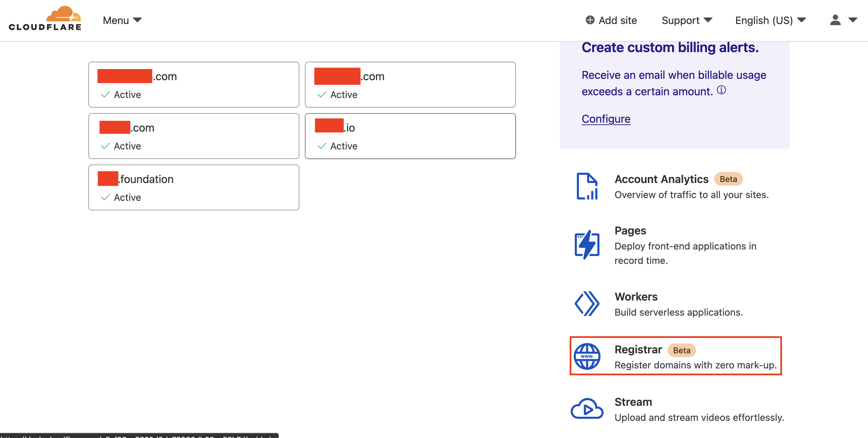This screenshot has width=868, height=438.
Task: Click the Beta badge next to Account Analytics
Action: point(728,179)
